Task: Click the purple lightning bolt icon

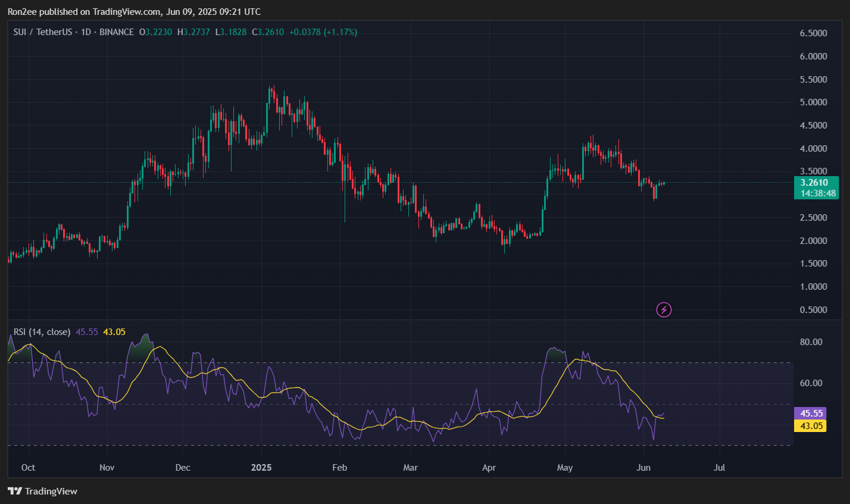Action: [x=664, y=309]
